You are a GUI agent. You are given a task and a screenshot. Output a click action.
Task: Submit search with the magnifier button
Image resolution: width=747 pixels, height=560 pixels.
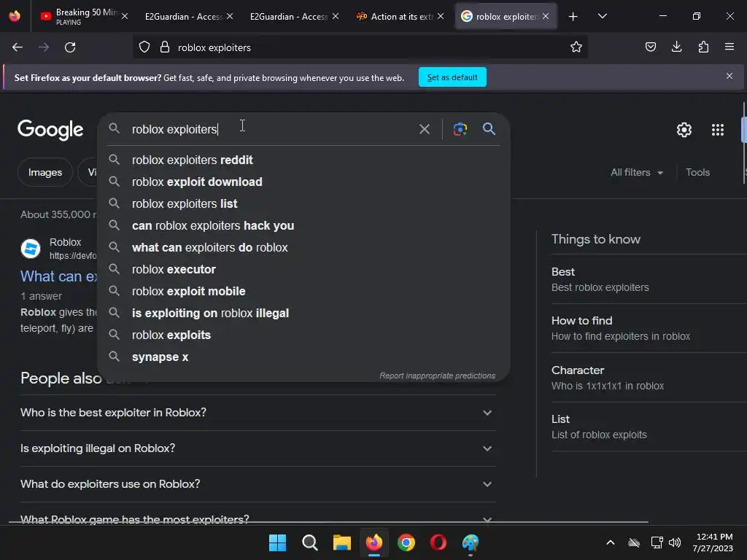pos(489,129)
